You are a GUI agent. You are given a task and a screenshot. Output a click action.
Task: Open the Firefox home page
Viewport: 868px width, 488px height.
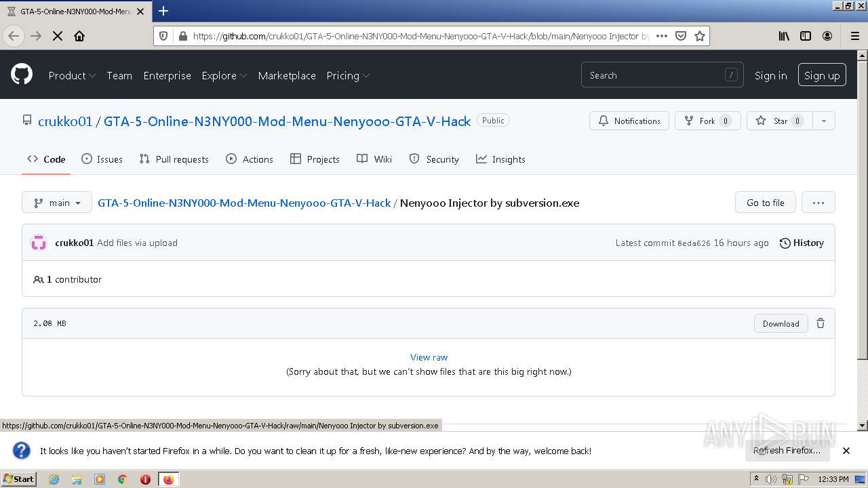pos(79,36)
